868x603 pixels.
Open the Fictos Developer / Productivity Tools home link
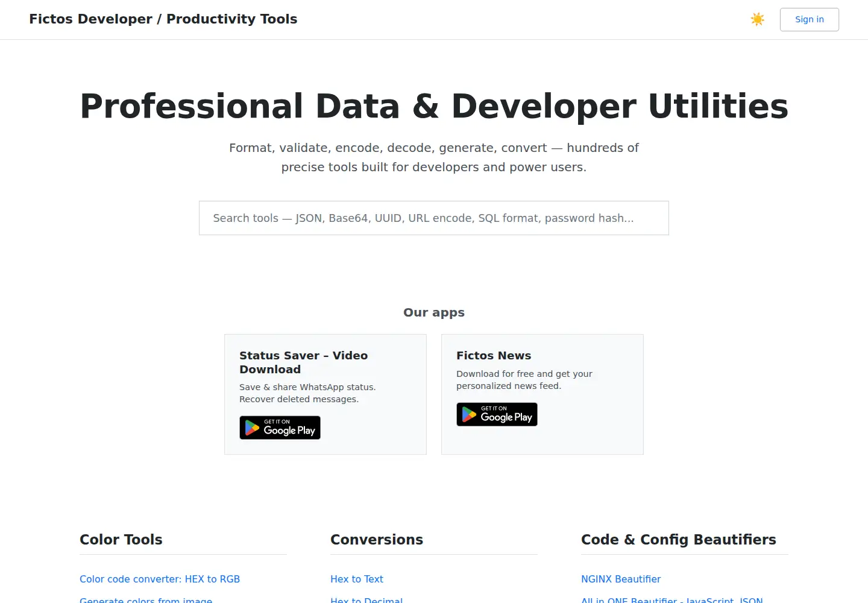(x=163, y=19)
